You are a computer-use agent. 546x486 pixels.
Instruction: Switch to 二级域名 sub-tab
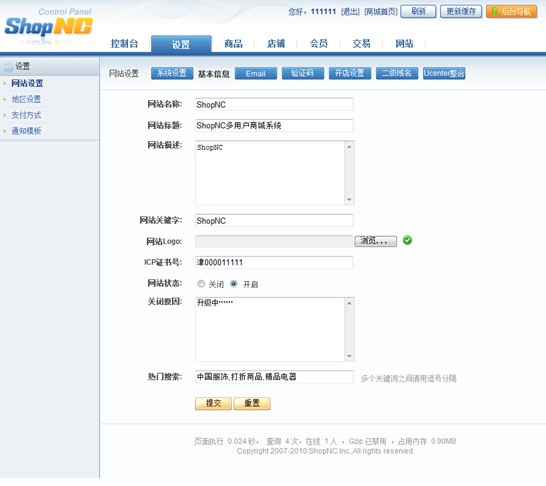tap(397, 73)
